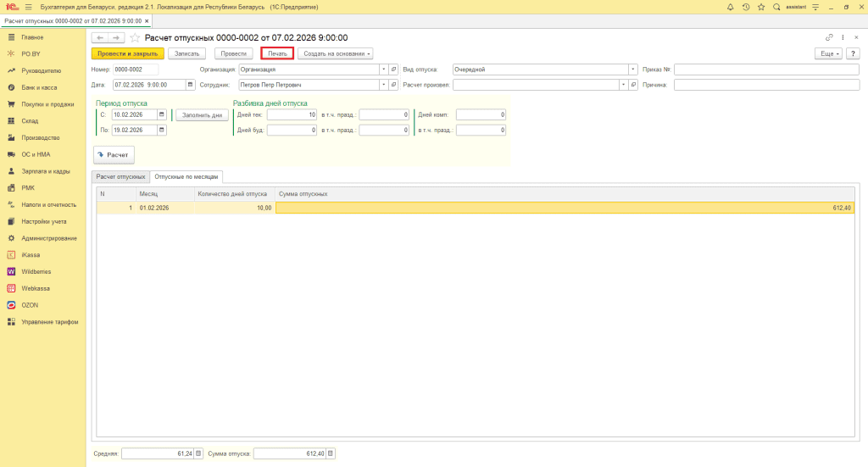Open the Создать на основании dropdown
The image size is (868, 467).
(335, 53)
